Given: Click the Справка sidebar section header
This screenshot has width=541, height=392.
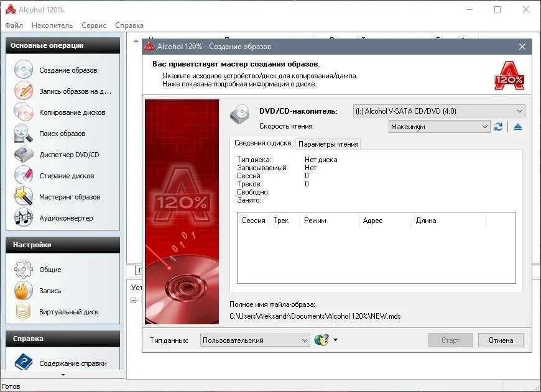Looking at the screenshot, I should point(63,339).
